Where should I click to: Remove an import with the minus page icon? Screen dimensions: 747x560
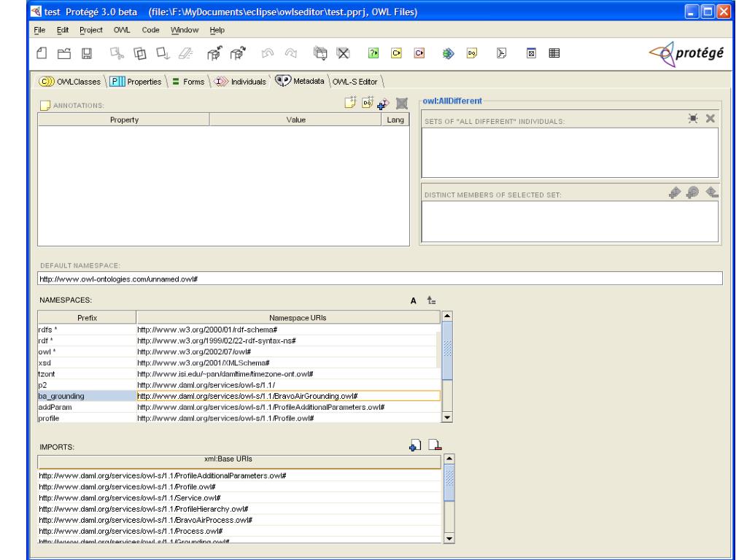pos(435,445)
